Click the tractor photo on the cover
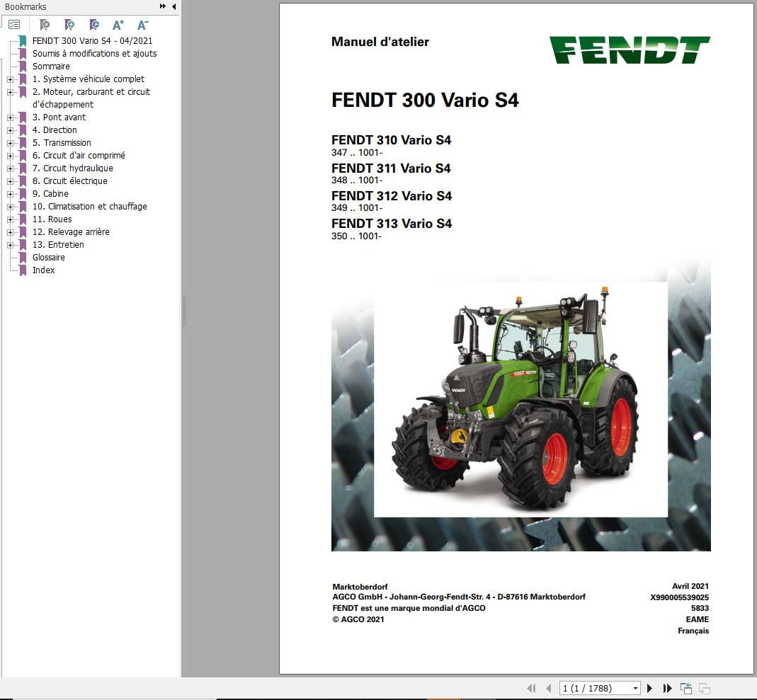The width and height of the screenshot is (757, 700). [x=521, y=399]
